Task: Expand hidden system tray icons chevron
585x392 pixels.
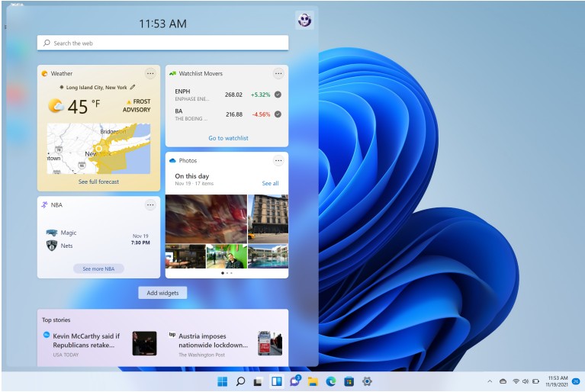Action: tap(490, 381)
